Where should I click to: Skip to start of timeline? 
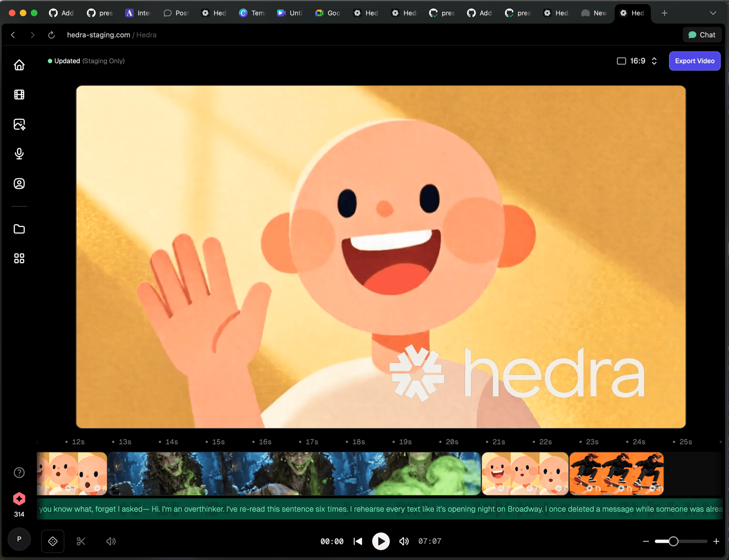coord(358,541)
